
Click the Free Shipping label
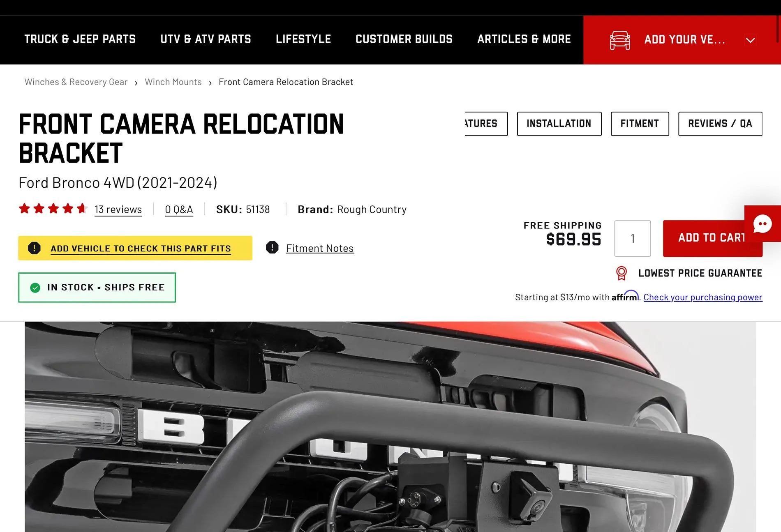pos(562,226)
